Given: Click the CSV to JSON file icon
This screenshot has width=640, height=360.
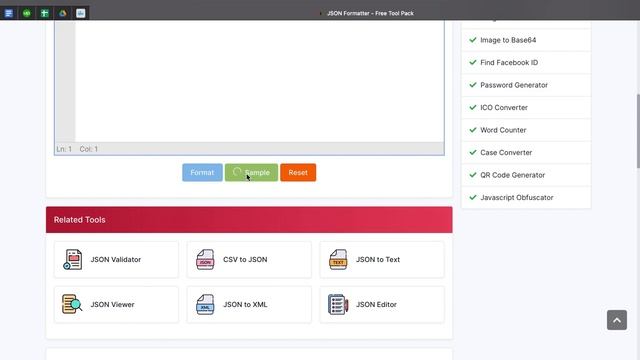Looking at the screenshot, I should (x=205, y=260).
